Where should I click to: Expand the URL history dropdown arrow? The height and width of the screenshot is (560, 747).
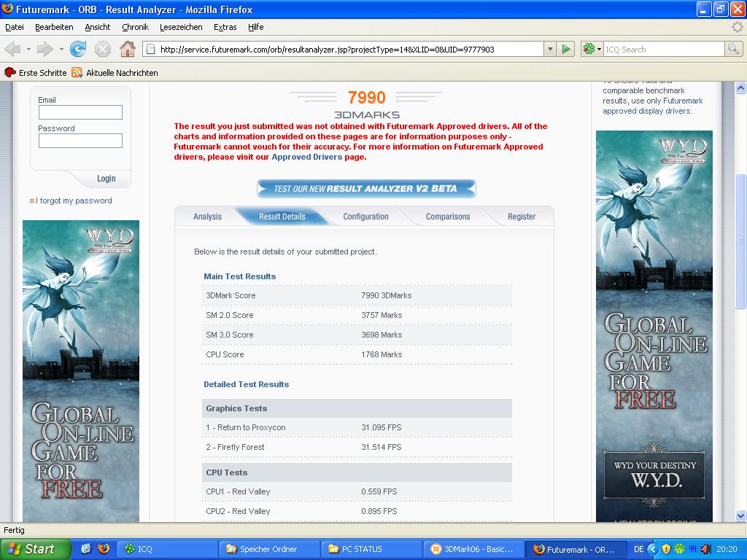[x=550, y=49]
